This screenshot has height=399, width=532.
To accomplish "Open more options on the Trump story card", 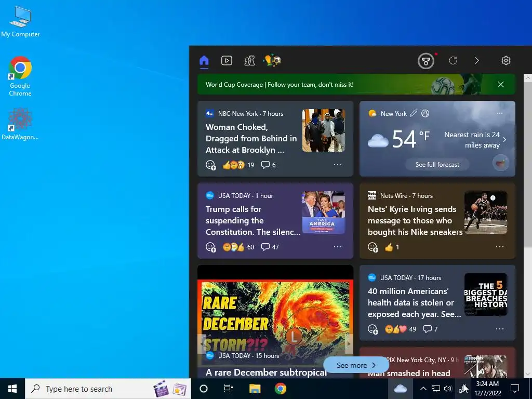I will pyautogui.click(x=338, y=247).
